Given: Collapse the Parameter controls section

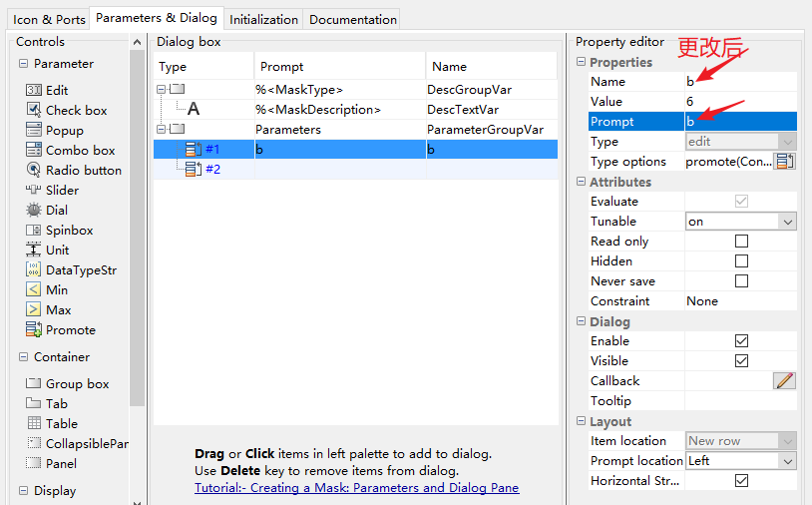Looking at the screenshot, I should [x=23, y=64].
